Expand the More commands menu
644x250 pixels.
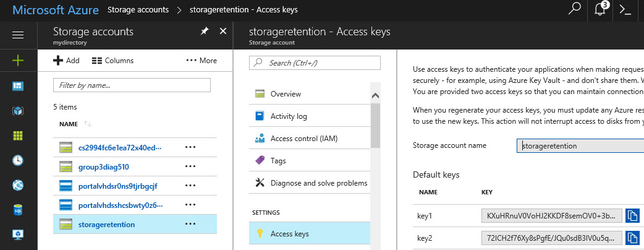click(201, 61)
